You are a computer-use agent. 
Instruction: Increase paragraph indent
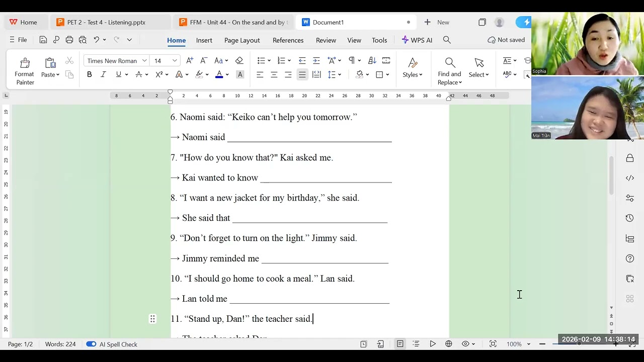[x=316, y=60]
